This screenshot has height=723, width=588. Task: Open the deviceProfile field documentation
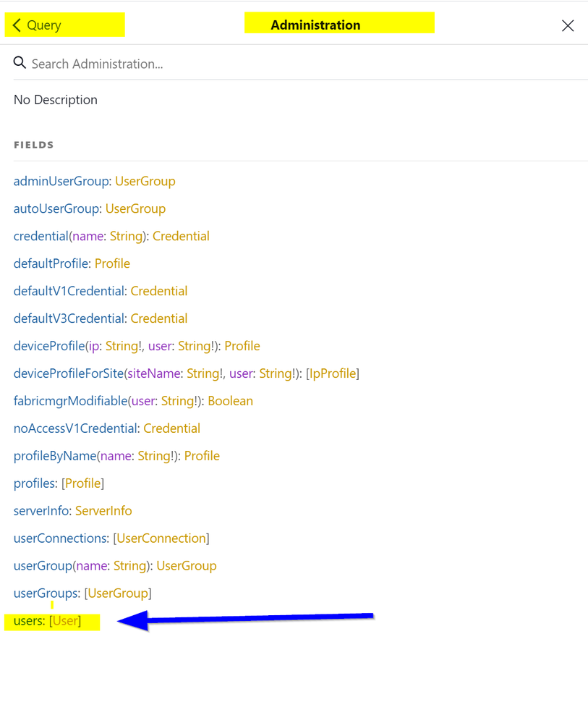pos(48,346)
